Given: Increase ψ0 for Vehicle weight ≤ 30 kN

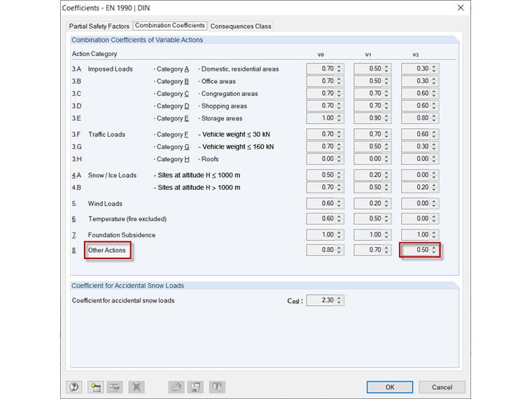Looking at the screenshot, I should click(x=339, y=132).
